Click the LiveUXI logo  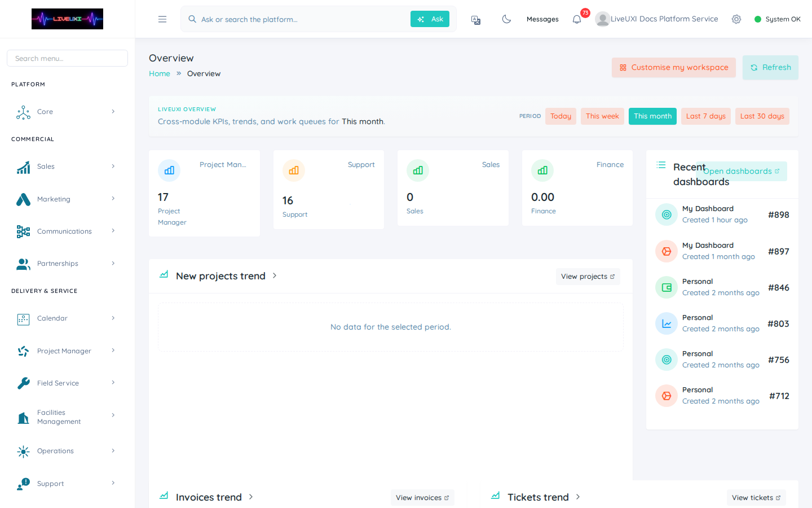[67, 19]
